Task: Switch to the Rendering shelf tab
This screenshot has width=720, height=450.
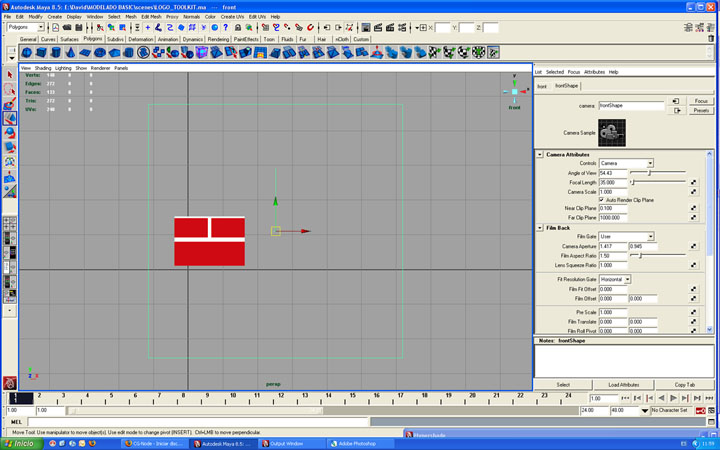Action: pyautogui.click(x=218, y=39)
